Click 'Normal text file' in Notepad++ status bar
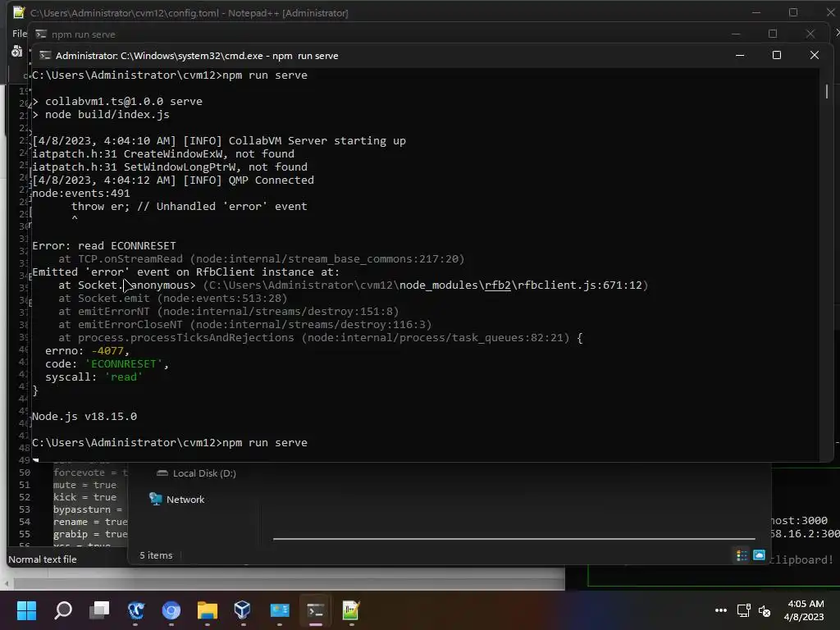Viewport: 840px width, 630px height. click(43, 559)
